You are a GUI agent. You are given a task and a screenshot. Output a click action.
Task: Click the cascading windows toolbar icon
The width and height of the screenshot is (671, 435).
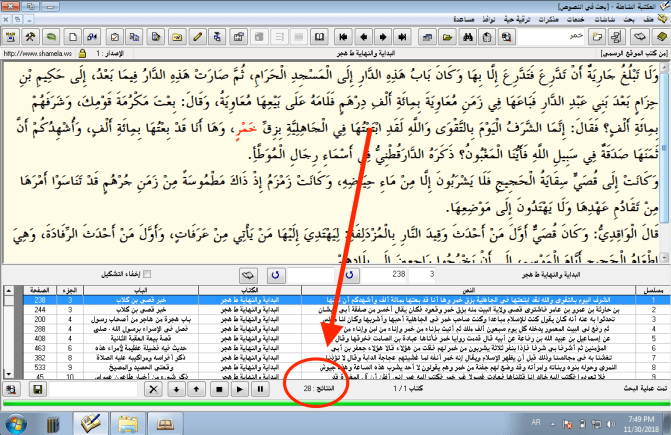click(x=427, y=37)
